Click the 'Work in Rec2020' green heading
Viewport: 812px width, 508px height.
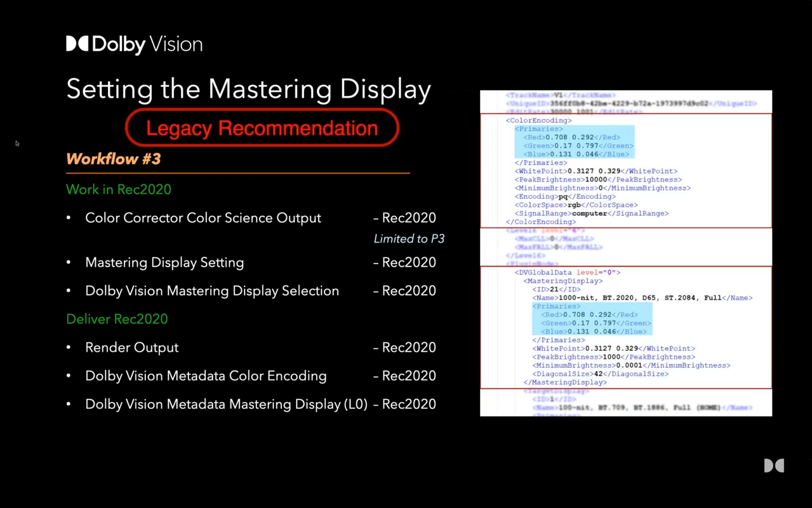(x=119, y=189)
